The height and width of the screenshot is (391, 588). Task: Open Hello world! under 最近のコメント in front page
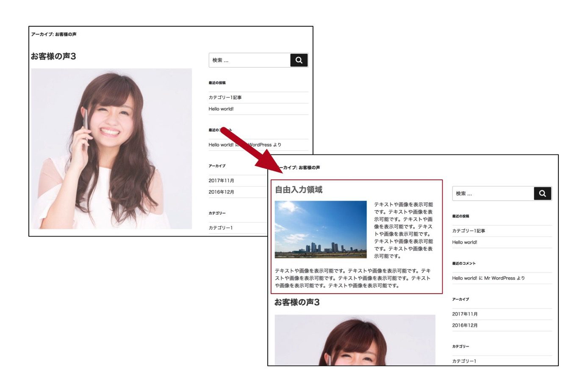[x=465, y=278]
